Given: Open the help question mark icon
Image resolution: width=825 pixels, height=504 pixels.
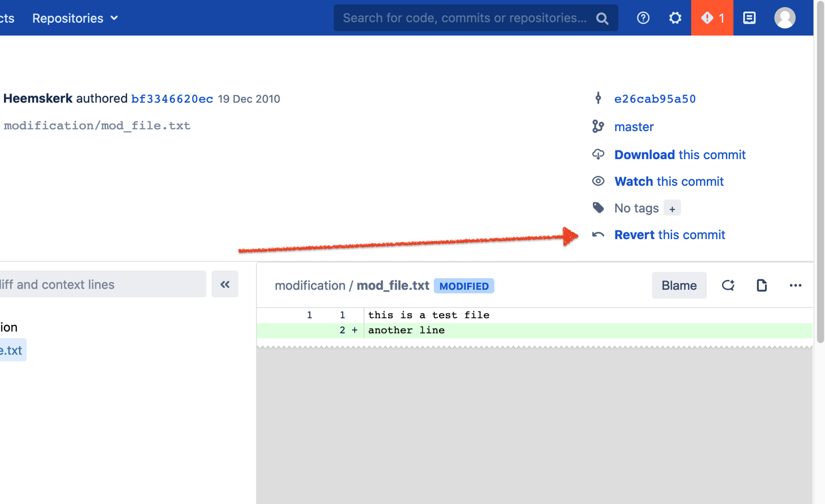Looking at the screenshot, I should [643, 18].
